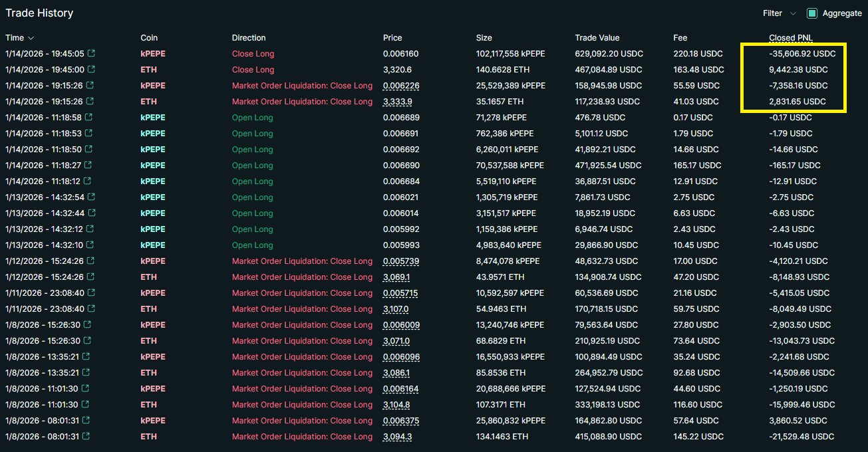Image resolution: width=868 pixels, height=452 pixels.
Task: Sort by Time column chevron
Action: point(31,39)
